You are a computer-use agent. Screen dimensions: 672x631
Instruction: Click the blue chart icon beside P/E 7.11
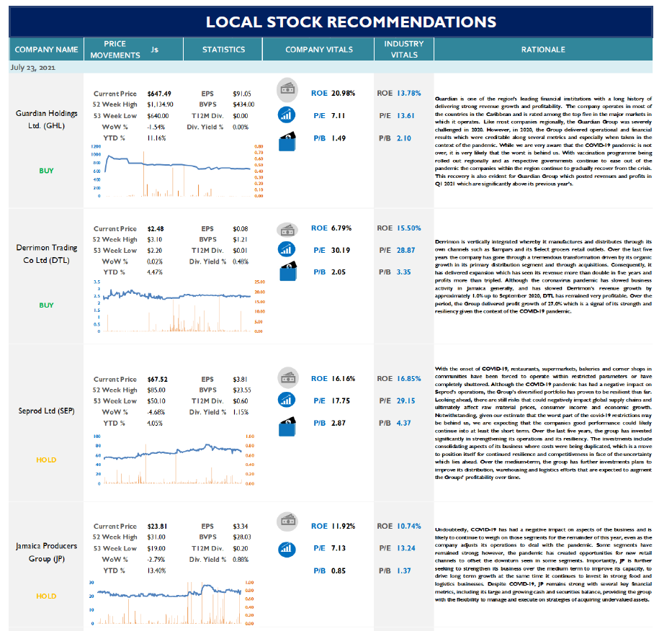[287, 115]
